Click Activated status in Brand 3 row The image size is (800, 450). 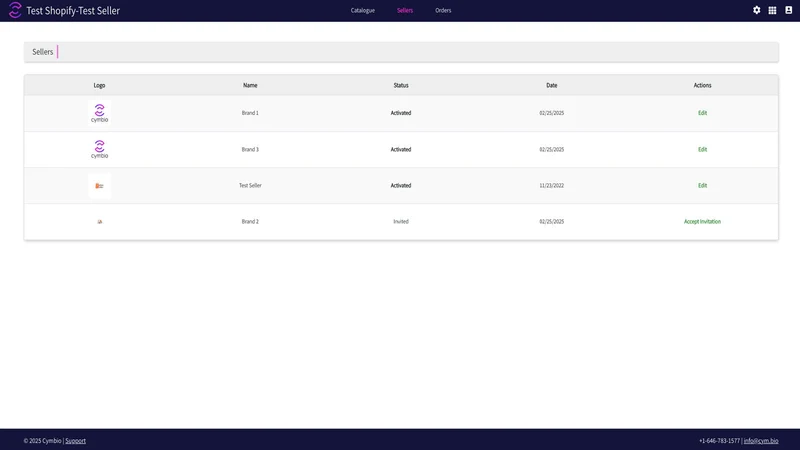[401, 149]
